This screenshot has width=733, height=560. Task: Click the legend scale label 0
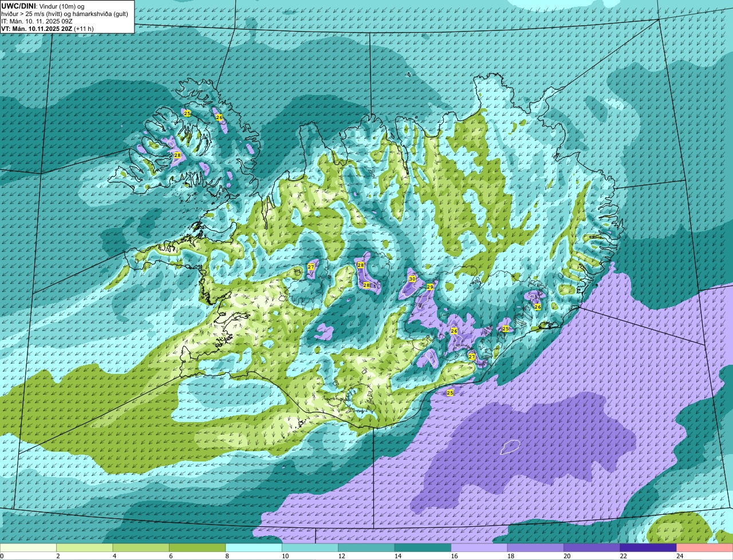tap(2, 556)
